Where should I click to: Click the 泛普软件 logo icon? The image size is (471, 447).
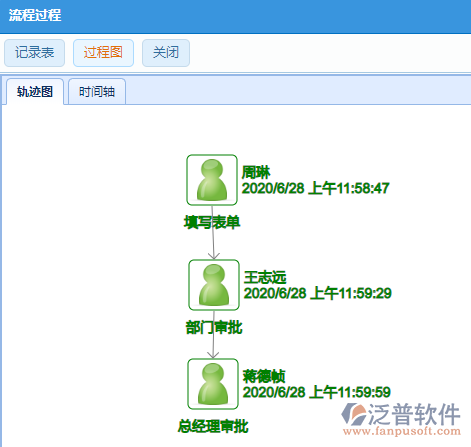coord(353,414)
